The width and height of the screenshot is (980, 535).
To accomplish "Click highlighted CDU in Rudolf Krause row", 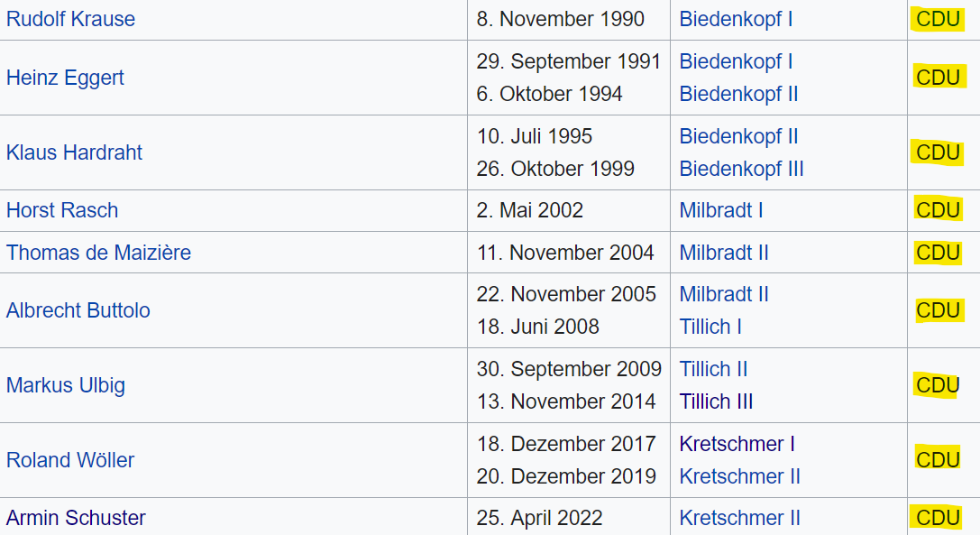I will click(x=939, y=20).
